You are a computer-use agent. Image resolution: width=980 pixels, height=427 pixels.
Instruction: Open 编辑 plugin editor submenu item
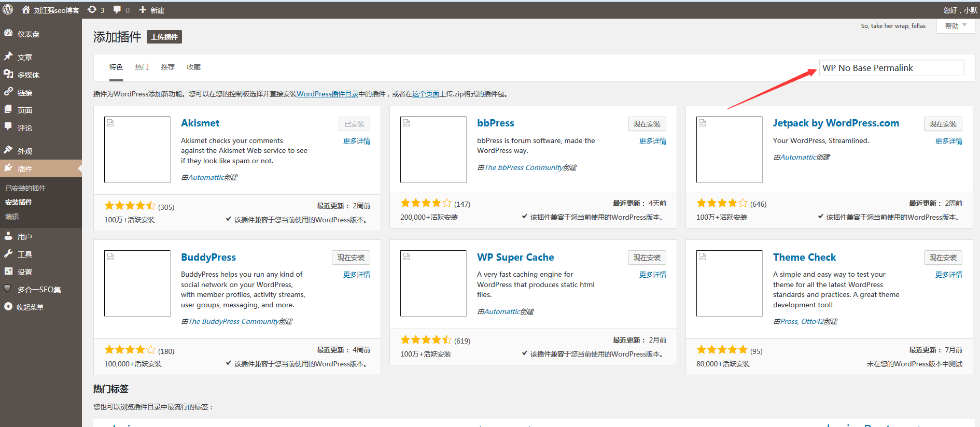[12, 217]
